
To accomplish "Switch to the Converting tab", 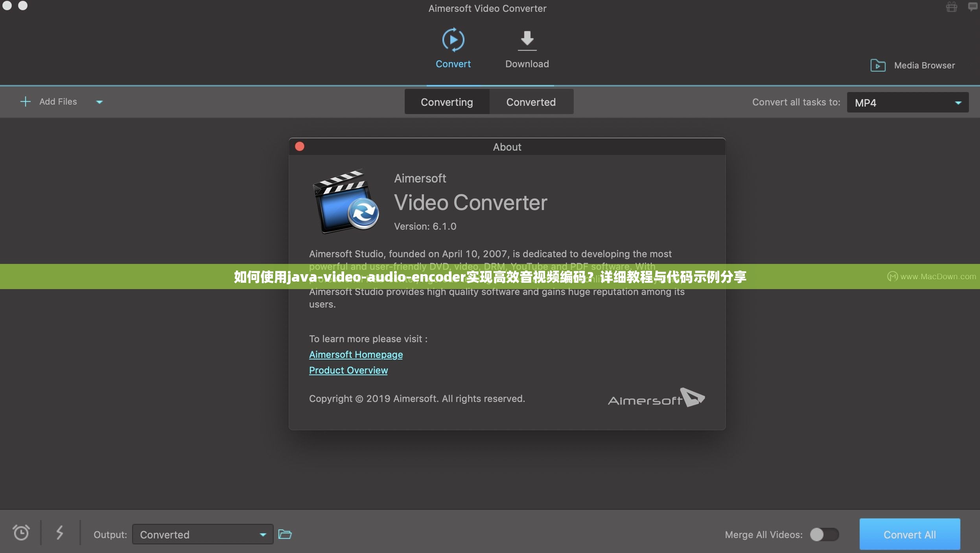I will point(447,102).
